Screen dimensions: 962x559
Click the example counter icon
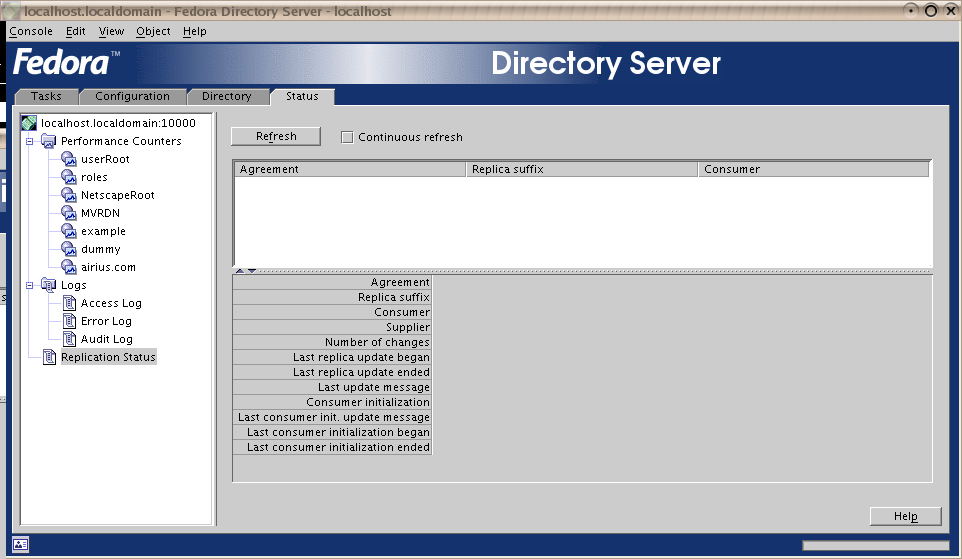[x=69, y=231]
